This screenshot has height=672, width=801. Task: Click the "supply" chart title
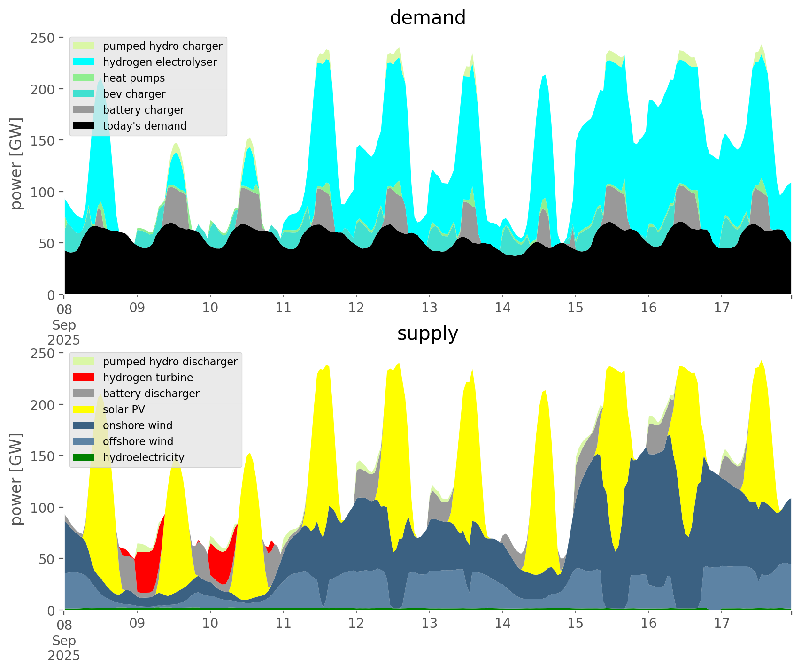click(427, 333)
